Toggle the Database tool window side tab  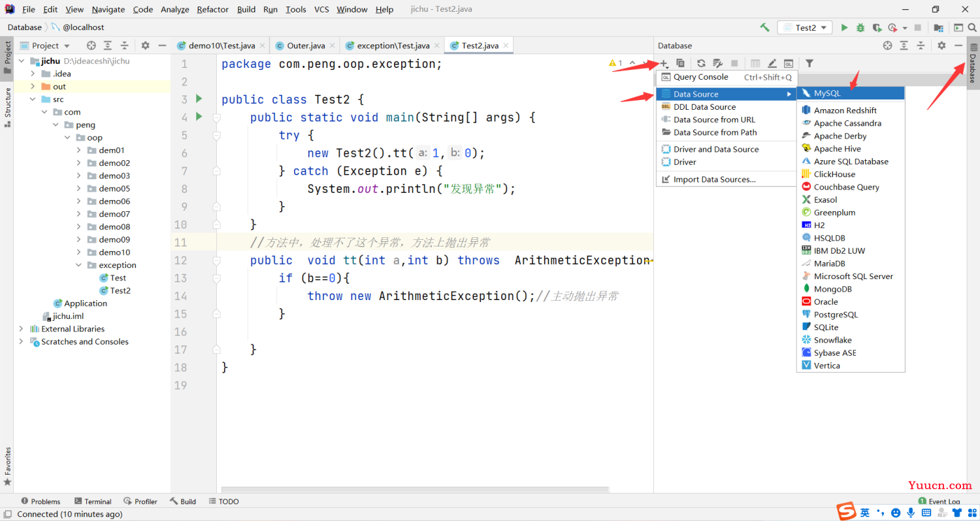point(973,63)
